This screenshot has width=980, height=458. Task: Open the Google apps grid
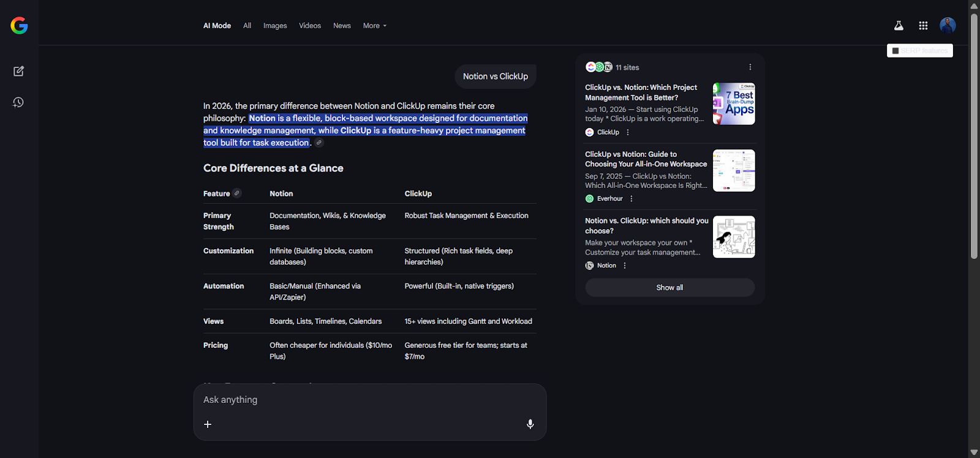(x=923, y=26)
